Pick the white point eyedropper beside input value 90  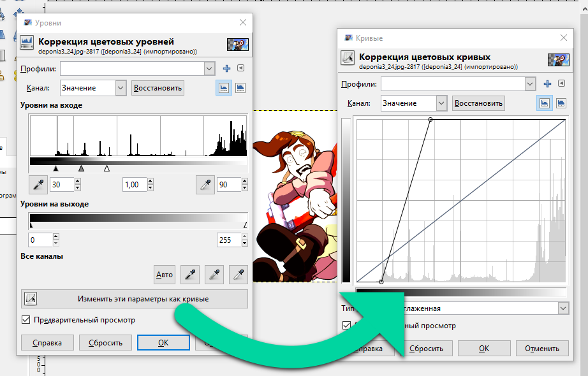point(206,185)
